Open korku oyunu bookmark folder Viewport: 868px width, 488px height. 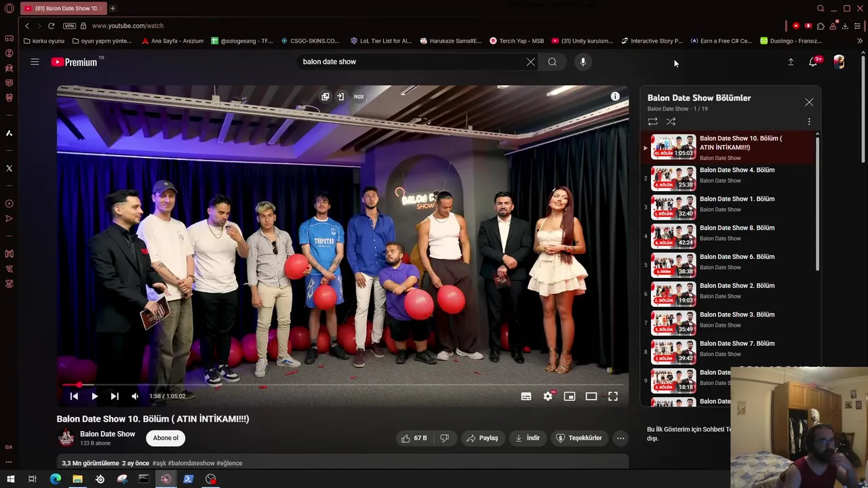point(43,41)
